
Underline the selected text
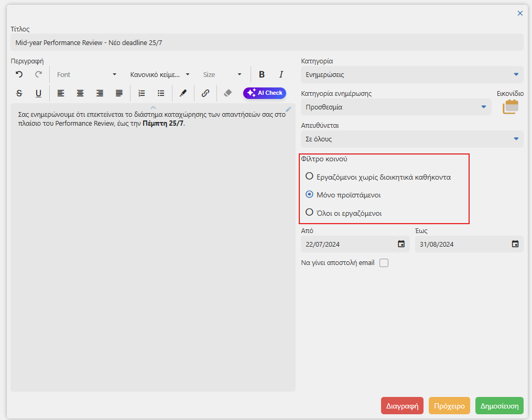pyautogui.click(x=39, y=93)
